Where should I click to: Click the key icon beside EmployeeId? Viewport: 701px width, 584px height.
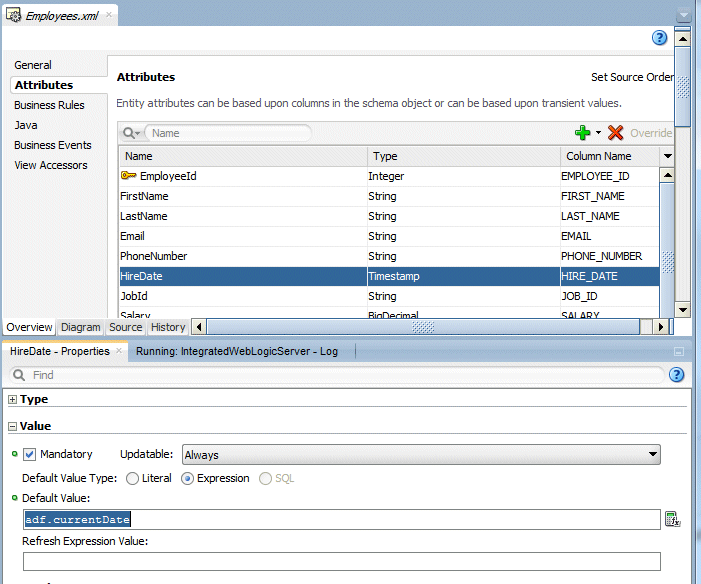pyautogui.click(x=129, y=176)
